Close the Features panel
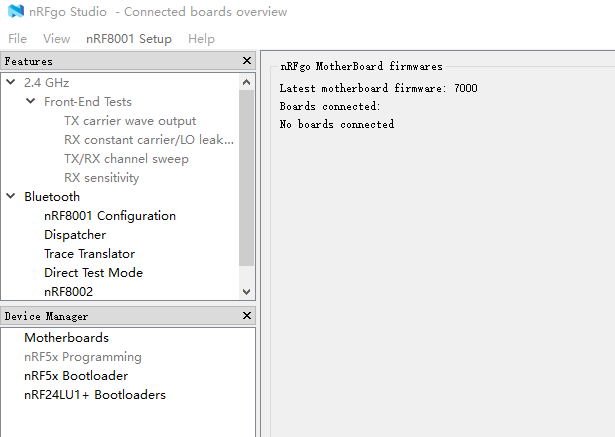 (x=247, y=61)
